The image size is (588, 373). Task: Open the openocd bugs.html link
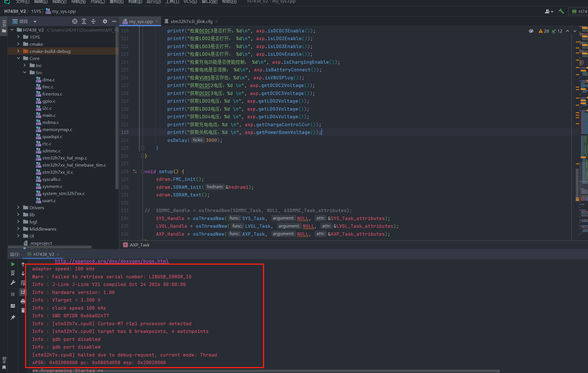coord(112,261)
